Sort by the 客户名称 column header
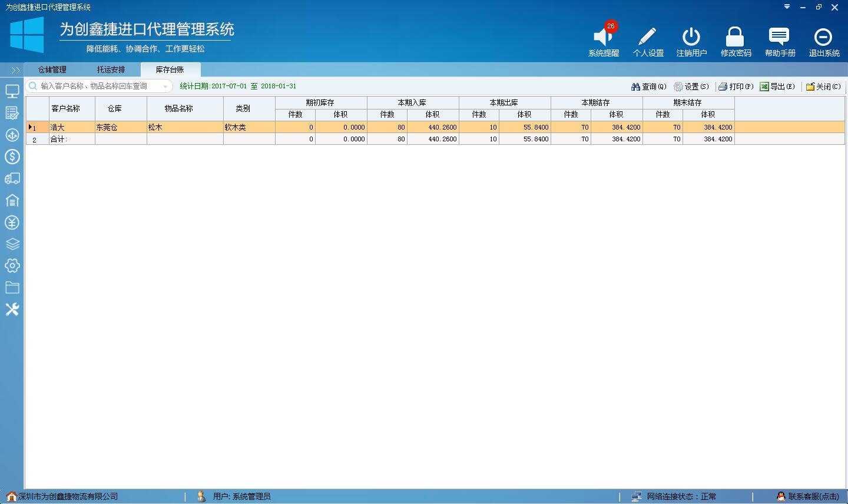The width and height of the screenshot is (848, 504). [x=72, y=108]
